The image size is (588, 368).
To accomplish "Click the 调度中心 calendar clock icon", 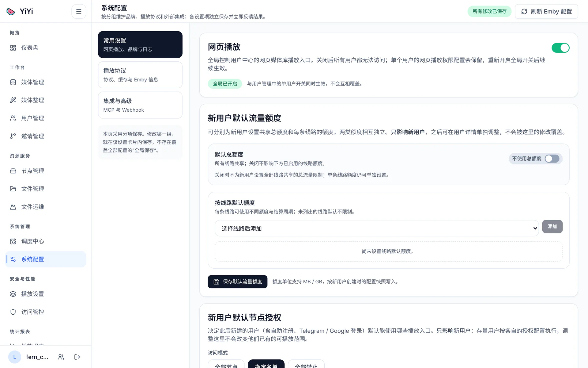I will tap(13, 241).
